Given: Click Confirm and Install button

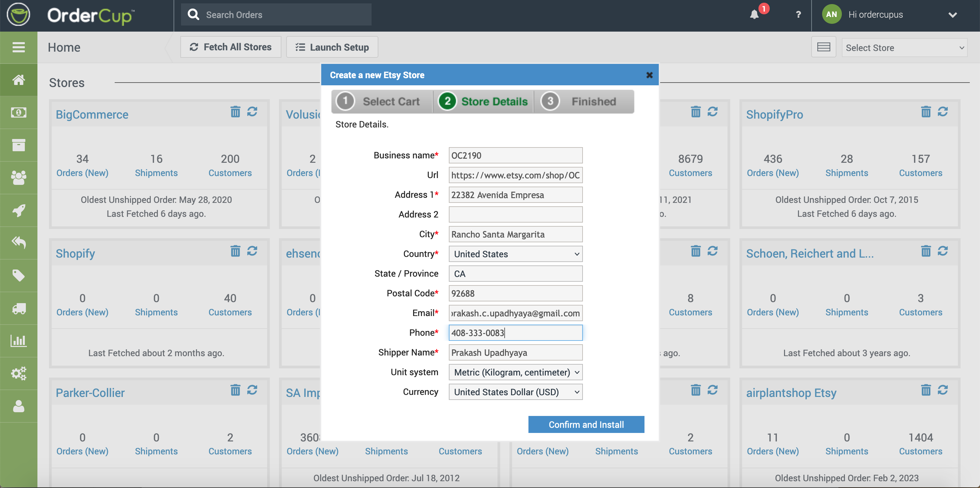Looking at the screenshot, I should (x=586, y=424).
